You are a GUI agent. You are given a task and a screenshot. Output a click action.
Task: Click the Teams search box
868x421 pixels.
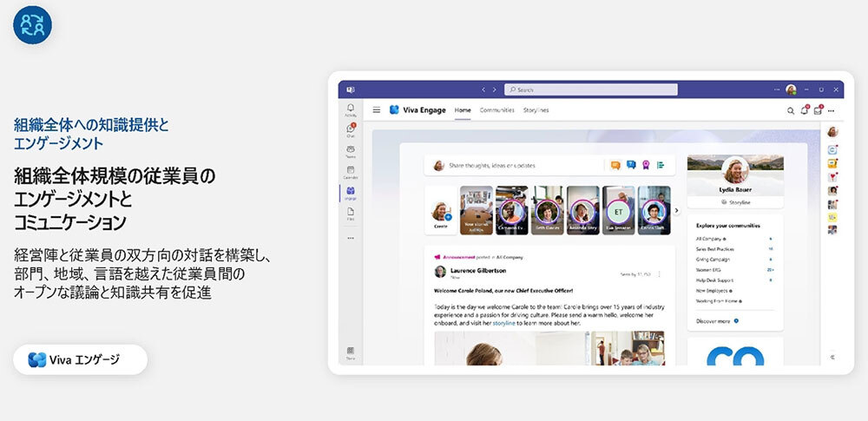click(591, 89)
